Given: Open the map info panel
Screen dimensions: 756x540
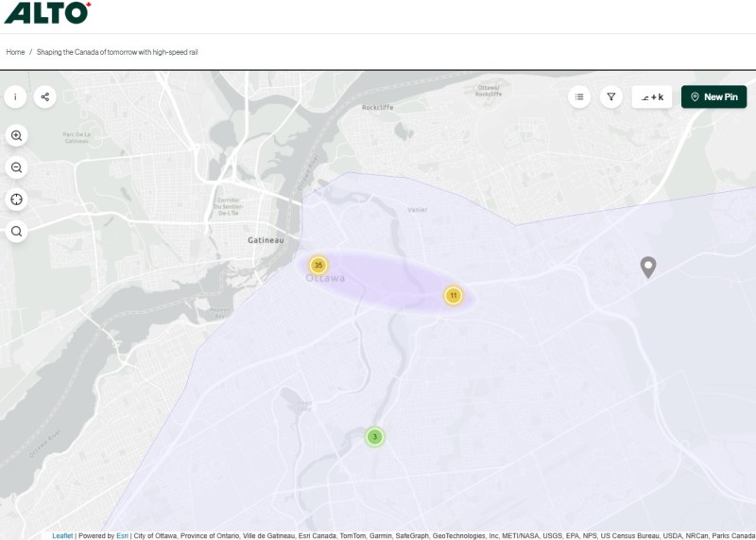Looking at the screenshot, I should pyautogui.click(x=15, y=96).
